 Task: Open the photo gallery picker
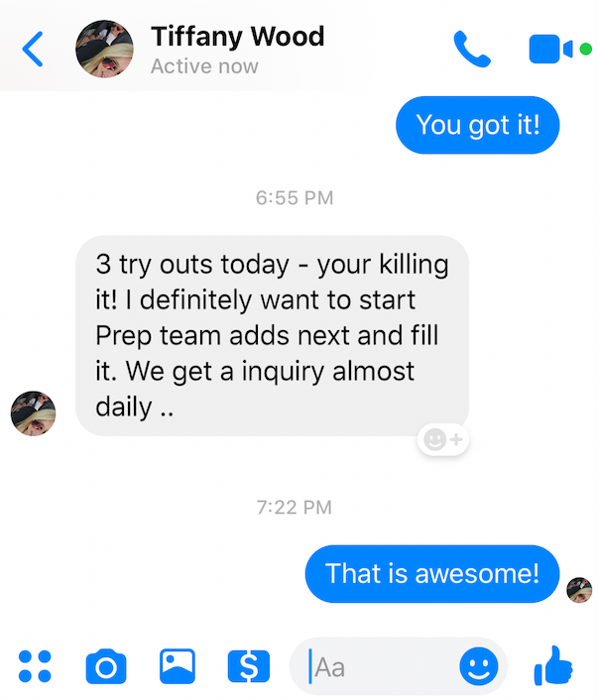[178, 666]
